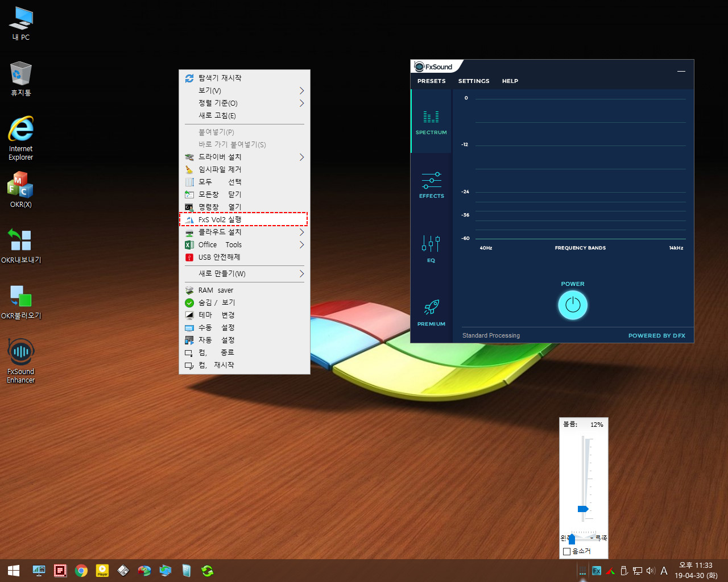Viewport: 728px width, 582px height.
Task: Open the Windows Start menu
Action: coord(14,571)
